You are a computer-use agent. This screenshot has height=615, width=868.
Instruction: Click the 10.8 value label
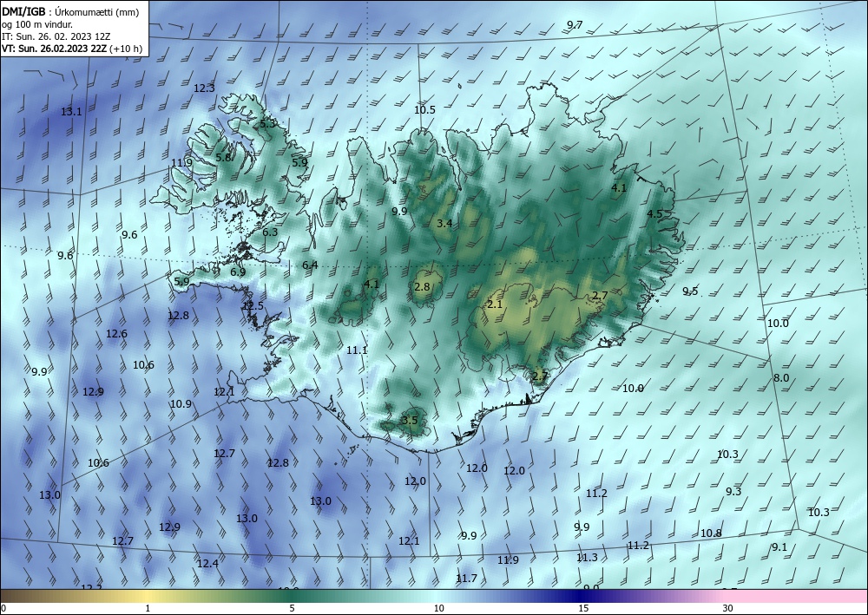(x=711, y=533)
